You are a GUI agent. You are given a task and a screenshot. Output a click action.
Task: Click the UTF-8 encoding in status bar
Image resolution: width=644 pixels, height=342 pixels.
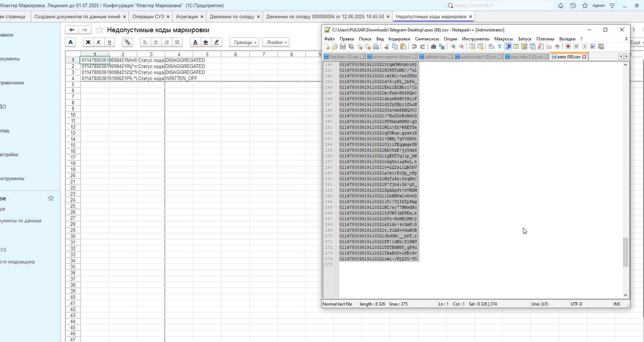[x=576, y=304]
